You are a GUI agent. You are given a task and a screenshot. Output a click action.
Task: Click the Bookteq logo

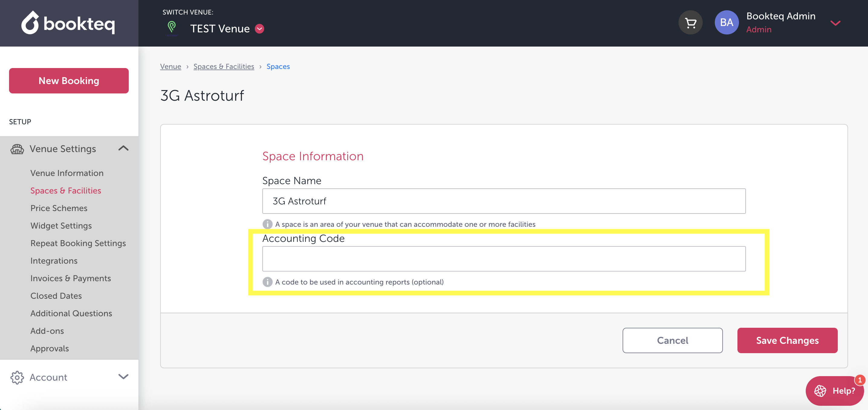(x=68, y=23)
